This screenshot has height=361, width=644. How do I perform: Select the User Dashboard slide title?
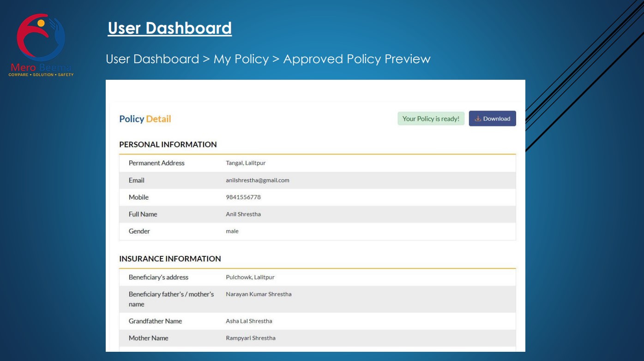point(169,28)
